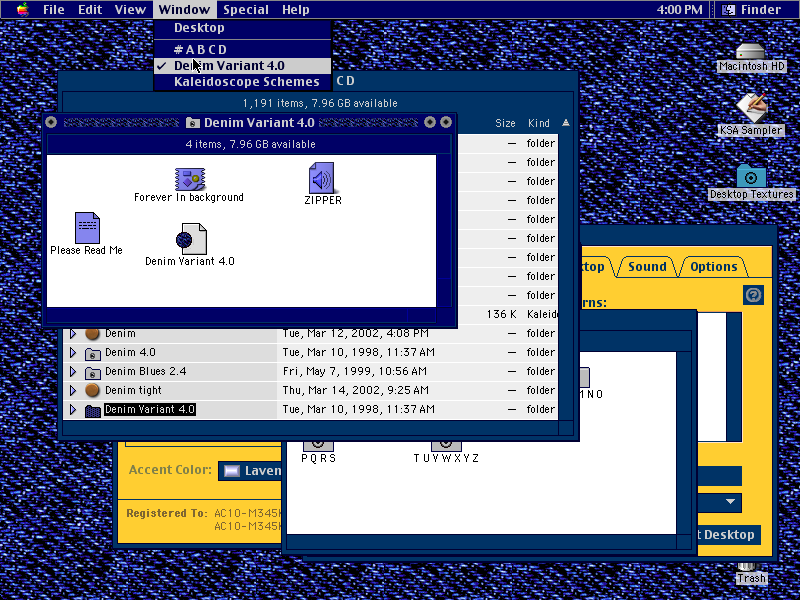Click the brown icon of the Denim row
The image size is (800, 600).
click(92, 334)
